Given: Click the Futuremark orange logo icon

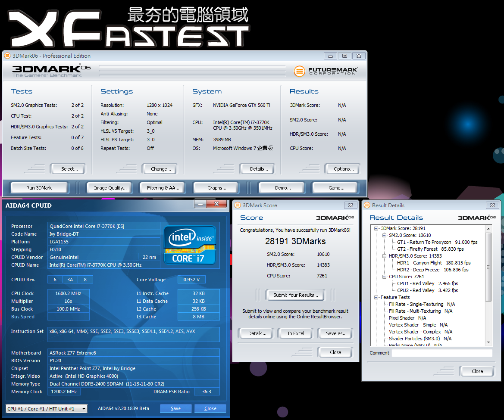Looking at the screenshot, I should (x=299, y=71).
